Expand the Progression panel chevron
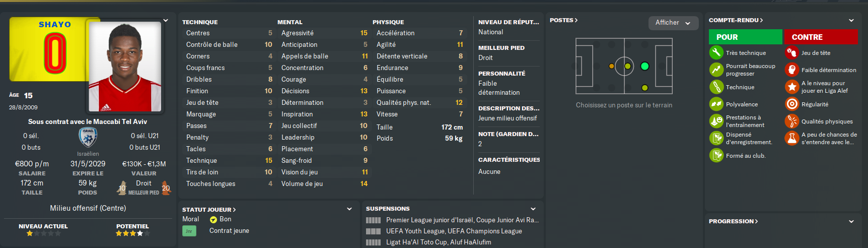Image resolution: width=868 pixels, height=248 pixels. (851, 221)
